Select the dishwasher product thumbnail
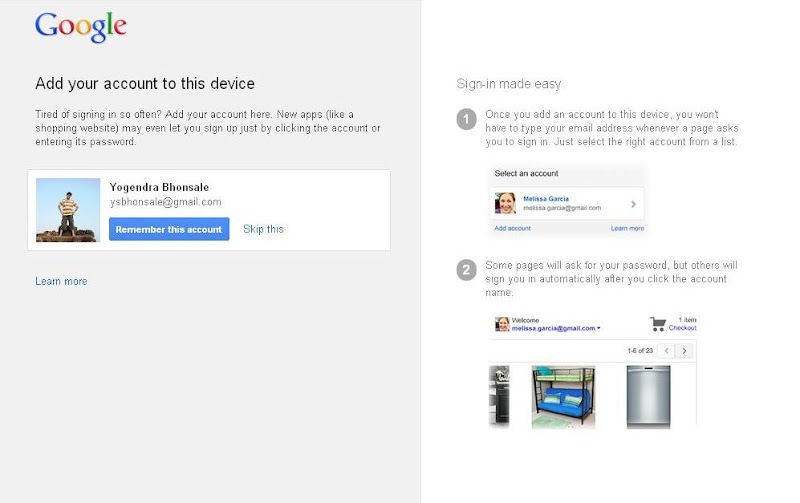800x503 pixels. click(x=647, y=396)
